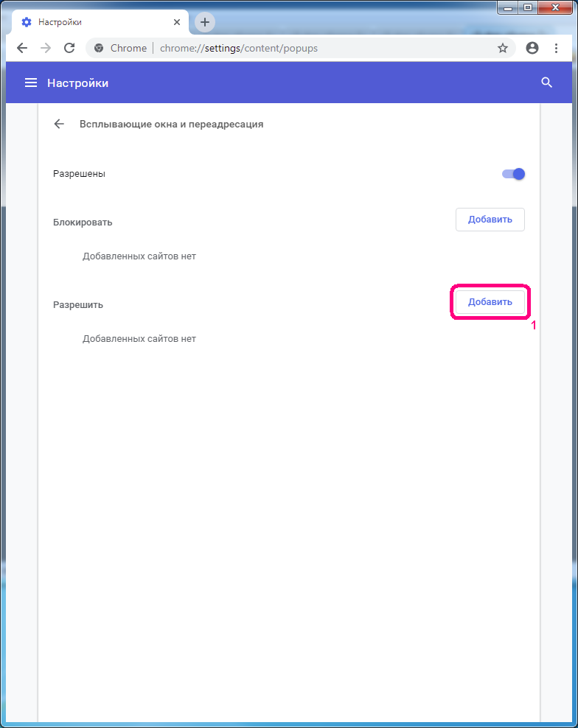Return from Всплывающие окна page via arrow
The image size is (578, 728).
(59, 124)
